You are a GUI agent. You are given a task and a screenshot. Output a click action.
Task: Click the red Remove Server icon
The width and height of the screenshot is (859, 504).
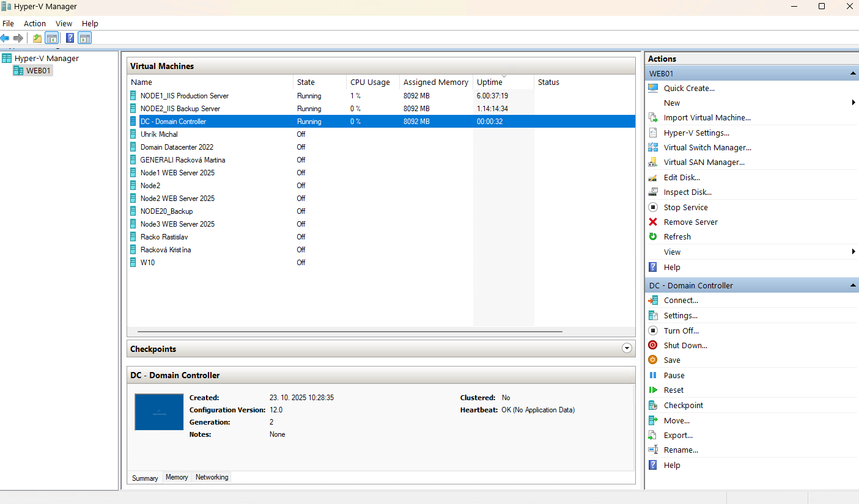pyautogui.click(x=653, y=222)
